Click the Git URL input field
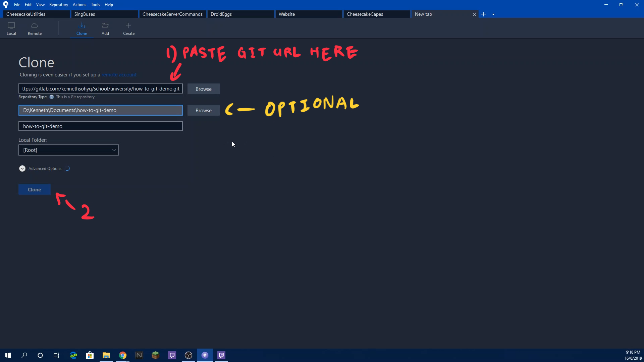The height and width of the screenshot is (362, 644). [100, 89]
